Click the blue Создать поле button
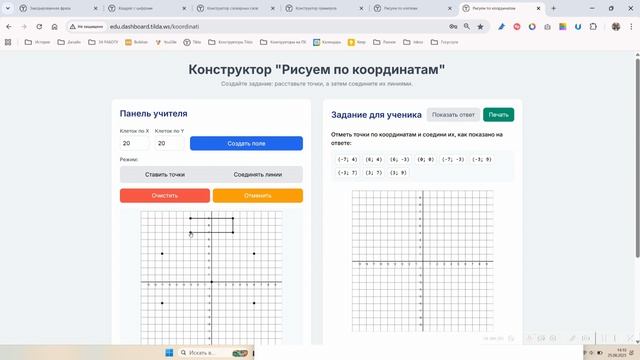The image size is (640, 360). (247, 143)
